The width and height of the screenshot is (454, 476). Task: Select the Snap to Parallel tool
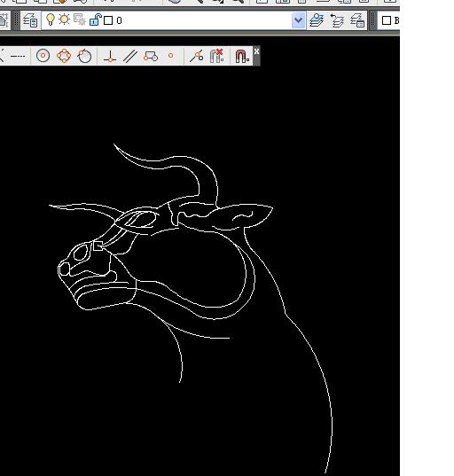tap(130, 57)
